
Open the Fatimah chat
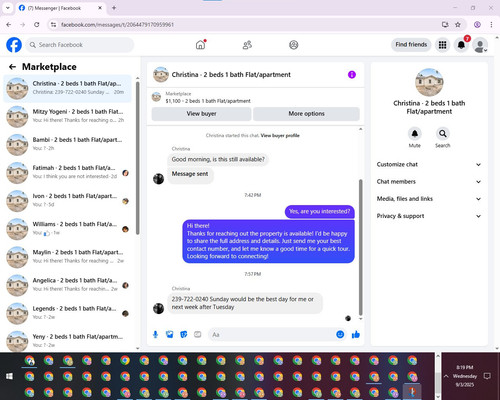click(x=67, y=173)
